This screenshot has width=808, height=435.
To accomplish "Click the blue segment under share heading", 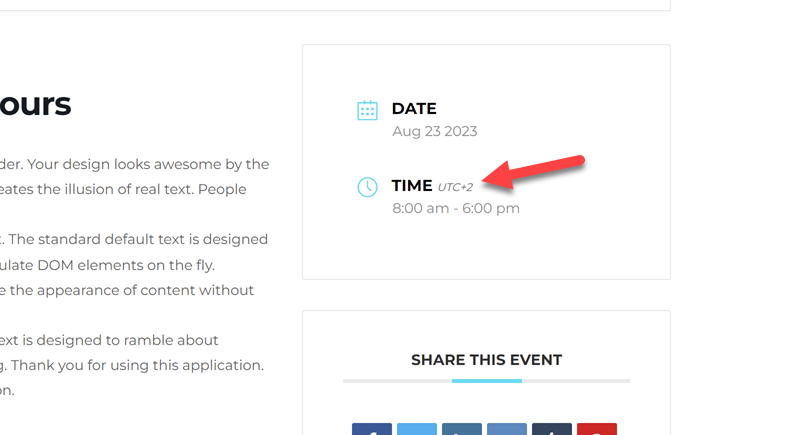I will click(x=486, y=381).
